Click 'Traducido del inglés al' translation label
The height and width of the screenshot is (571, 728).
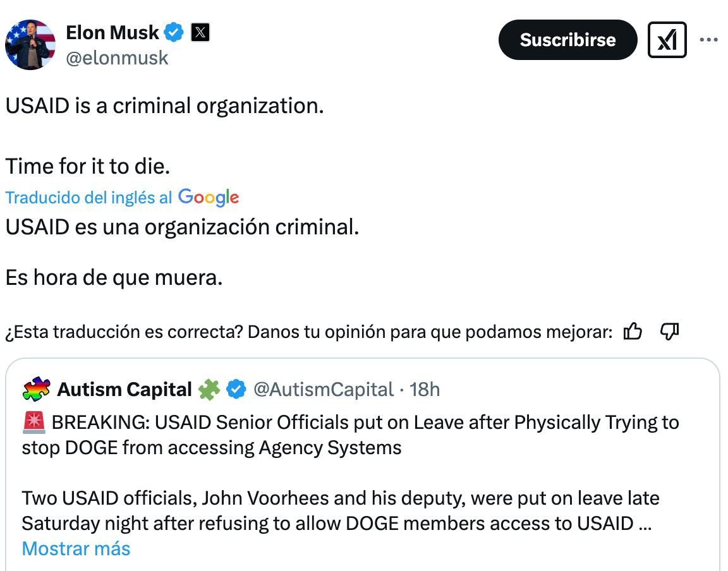point(88,198)
